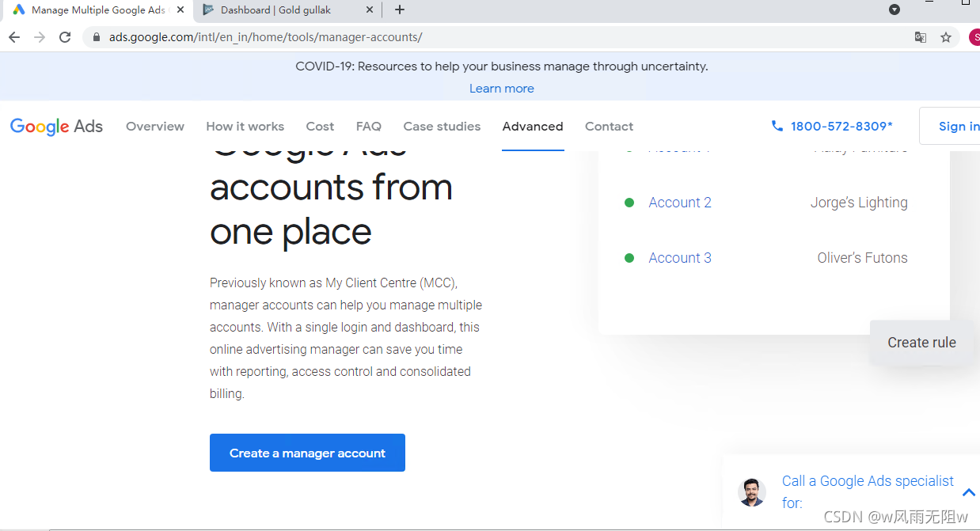Viewport: 980px width, 531px height.
Task: Open the Account 3 link
Action: coord(680,258)
